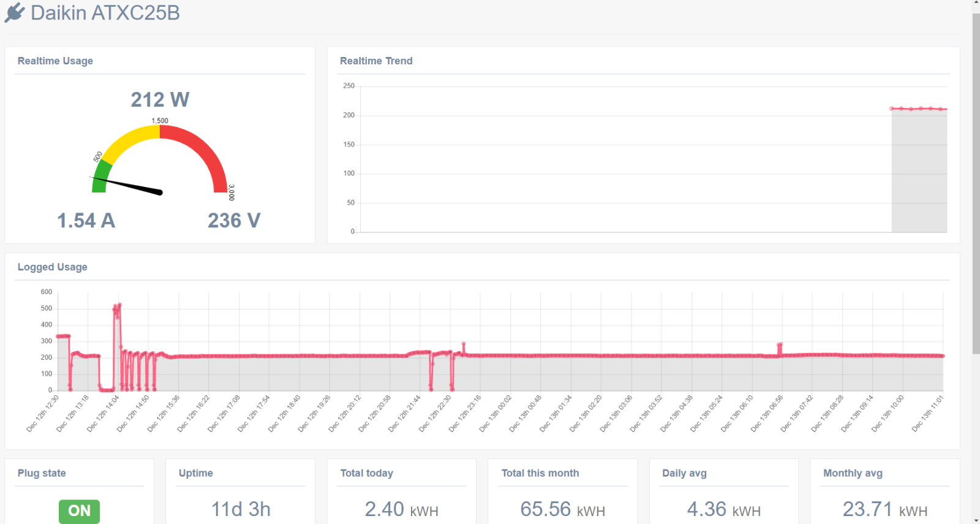Click the Daily avg card label

[685, 473]
